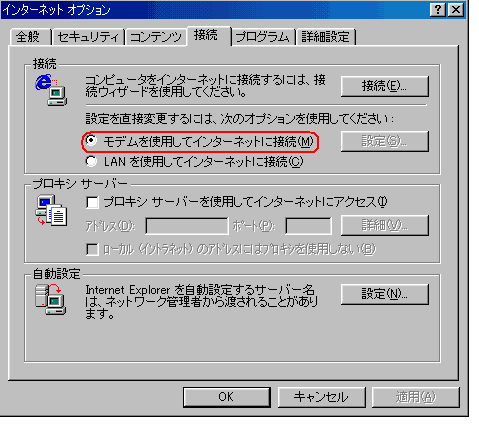
Task: Select LAN を使用してインターネットに接続 option
Action: pyautogui.click(x=91, y=162)
